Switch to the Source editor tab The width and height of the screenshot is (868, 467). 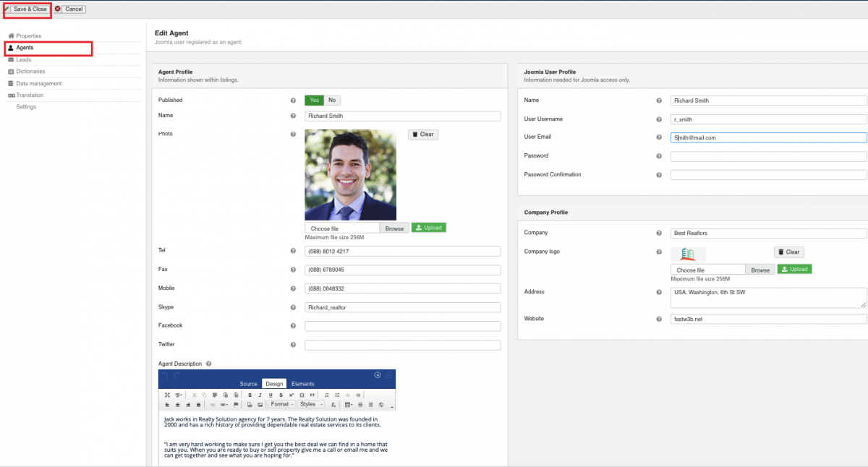(x=248, y=384)
